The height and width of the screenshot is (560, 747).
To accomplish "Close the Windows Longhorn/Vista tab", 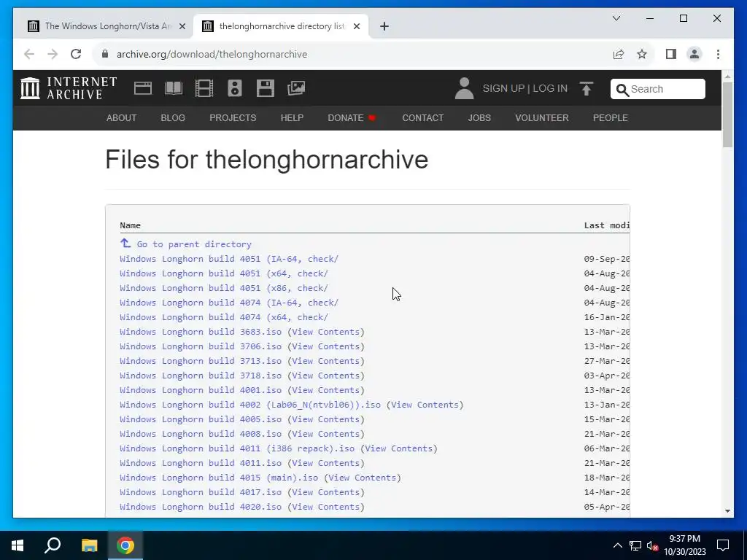I will coord(182,26).
